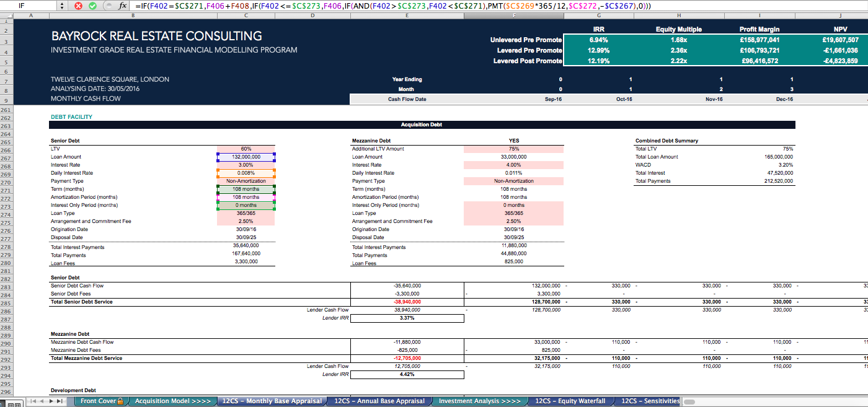The width and height of the screenshot is (868, 407).
Task: Click Total Senior Debt Service value -38,940,000
Action: pos(407,302)
